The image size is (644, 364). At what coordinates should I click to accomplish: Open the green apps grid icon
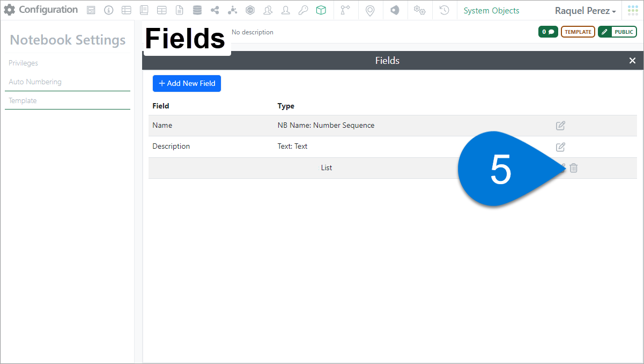633,10
